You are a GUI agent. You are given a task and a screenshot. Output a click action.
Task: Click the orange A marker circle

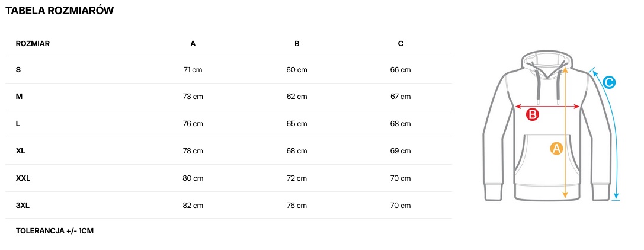click(556, 149)
